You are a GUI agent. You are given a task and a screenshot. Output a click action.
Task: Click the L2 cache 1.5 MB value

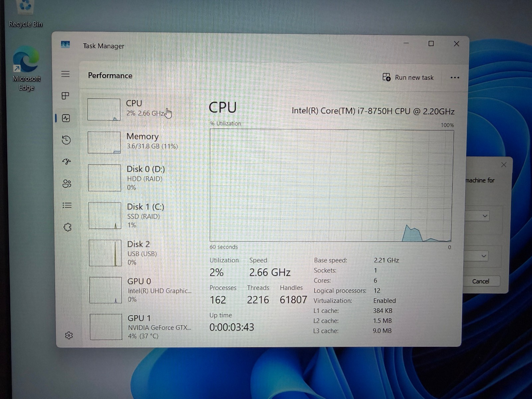[382, 321]
